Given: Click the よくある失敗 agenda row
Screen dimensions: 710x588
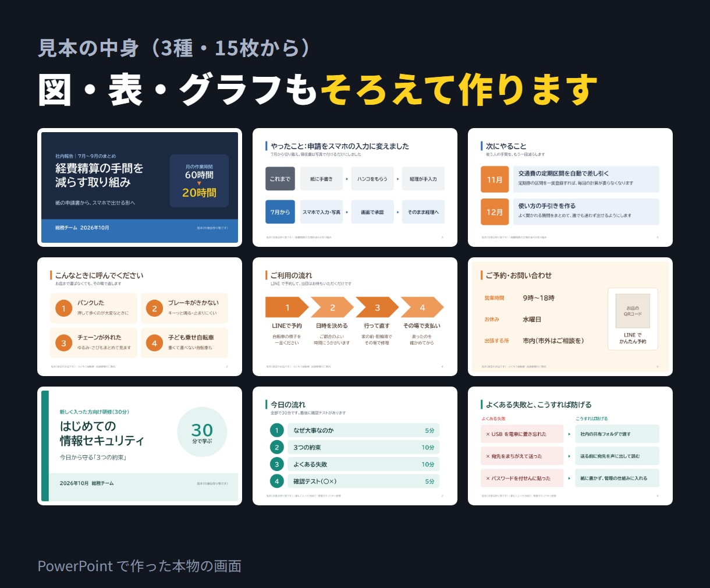Looking at the screenshot, I should point(364,464).
